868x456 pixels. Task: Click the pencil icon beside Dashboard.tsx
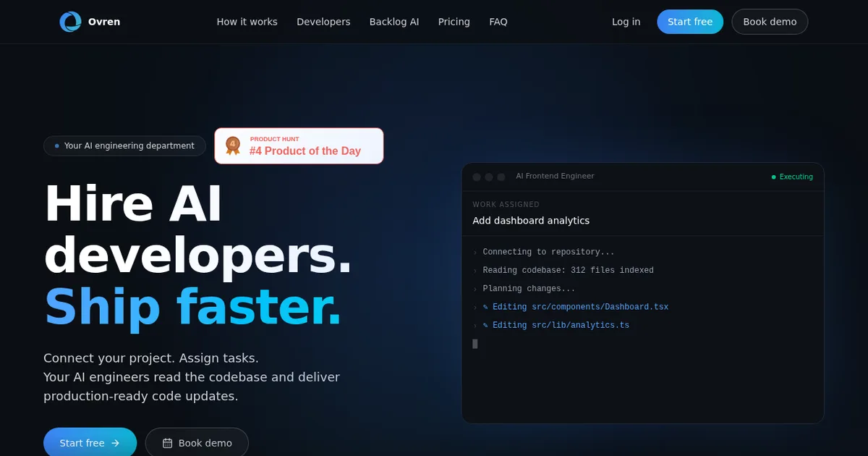(x=485, y=307)
